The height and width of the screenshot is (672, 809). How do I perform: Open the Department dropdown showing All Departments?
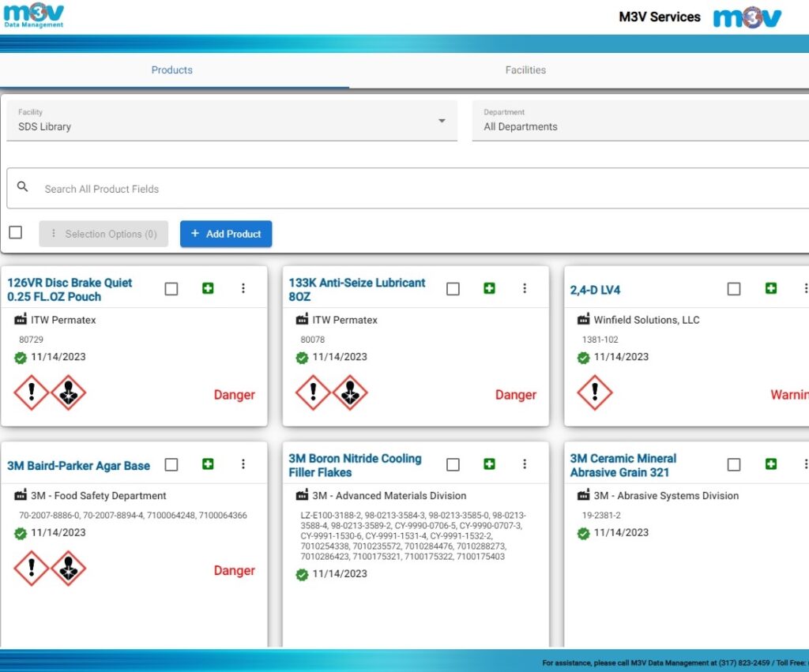(640, 121)
